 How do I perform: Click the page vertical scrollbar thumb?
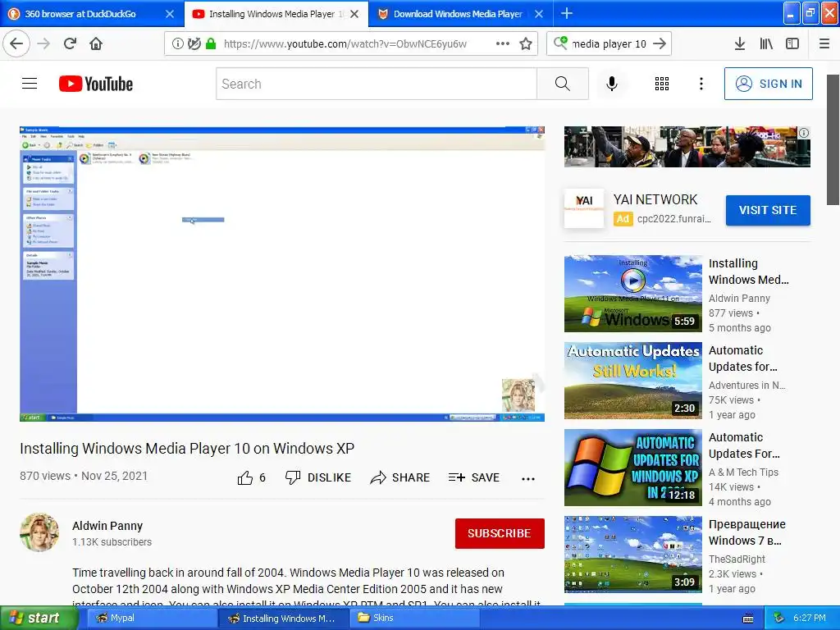click(833, 139)
